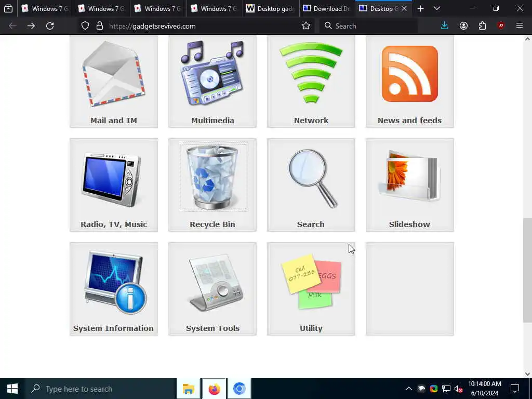
Task: Go back to the previous page
Action: (12, 26)
